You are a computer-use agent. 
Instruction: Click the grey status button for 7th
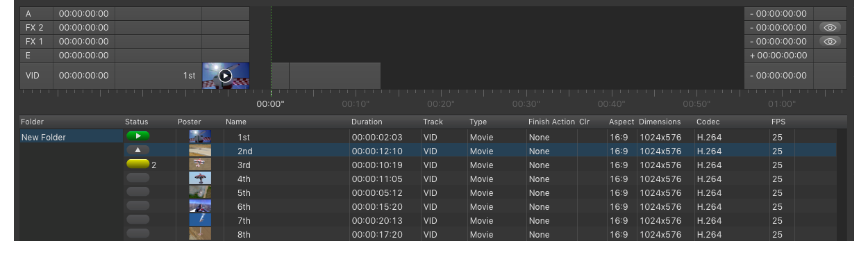[x=138, y=220]
